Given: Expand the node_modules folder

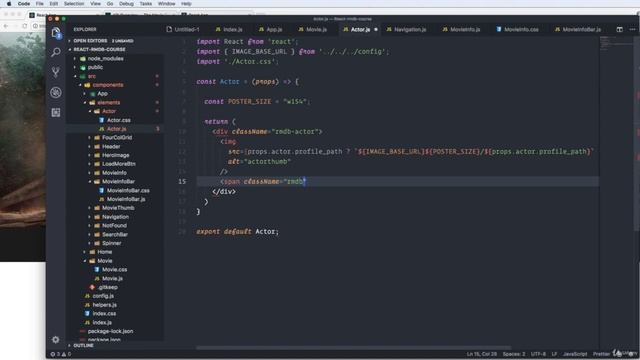Looking at the screenshot, I should pyautogui.click(x=105, y=58).
